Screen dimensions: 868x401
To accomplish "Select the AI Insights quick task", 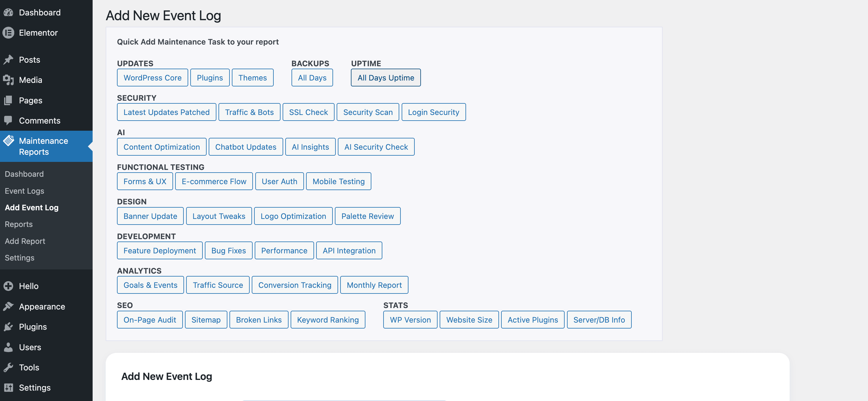I will (310, 147).
